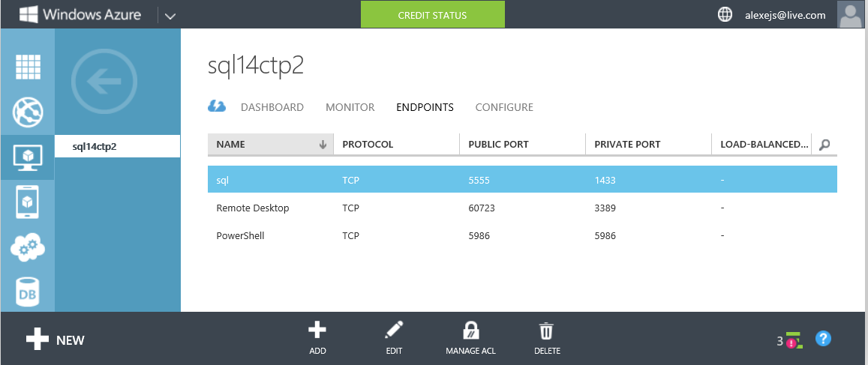This screenshot has width=868, height=365.
Task: Open the user avatar picture
Action: pos(852,14)
